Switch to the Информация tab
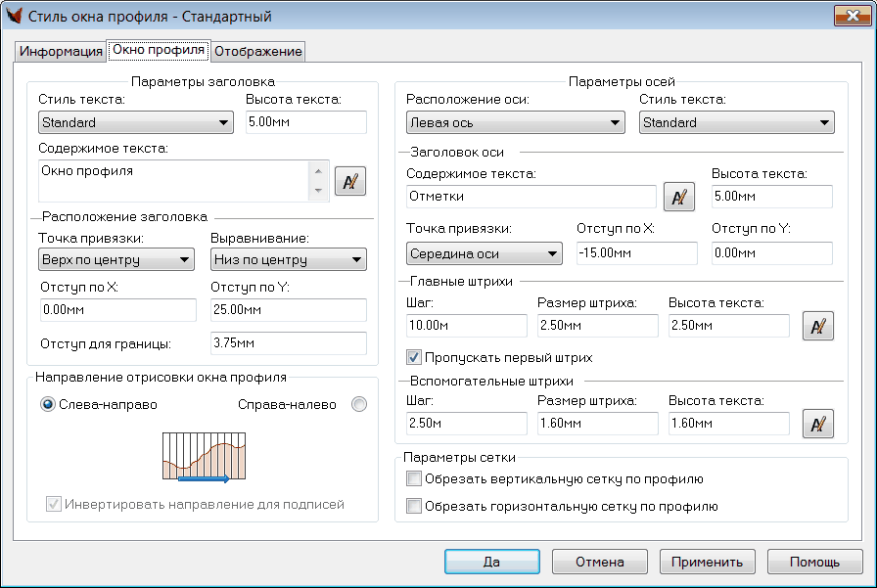 pos(62,52)
